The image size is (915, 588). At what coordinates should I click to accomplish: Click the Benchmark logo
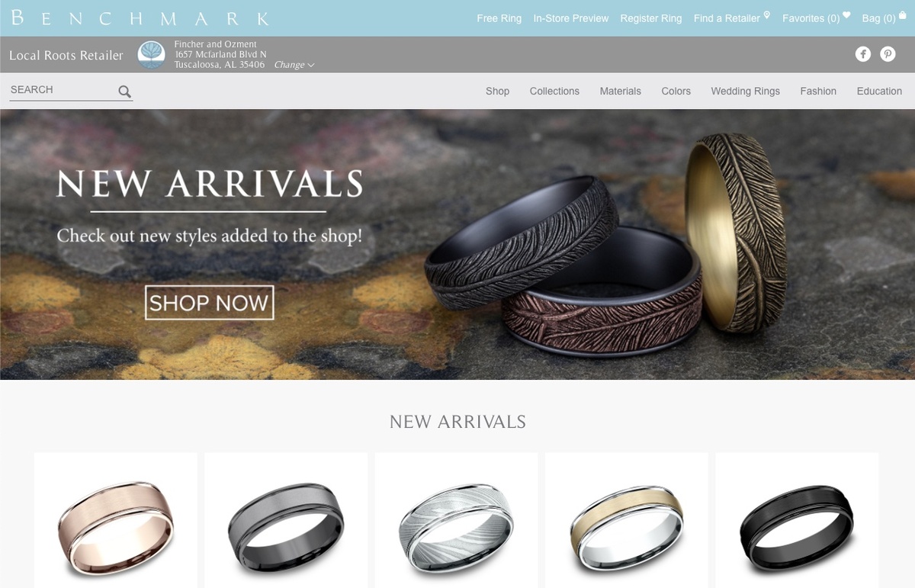tap(140, 18)
